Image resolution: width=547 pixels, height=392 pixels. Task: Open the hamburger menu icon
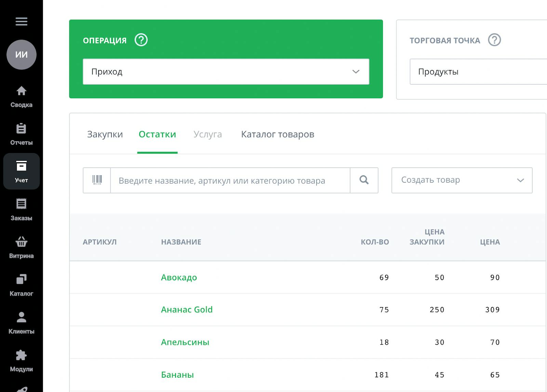[x=21, y=22]
